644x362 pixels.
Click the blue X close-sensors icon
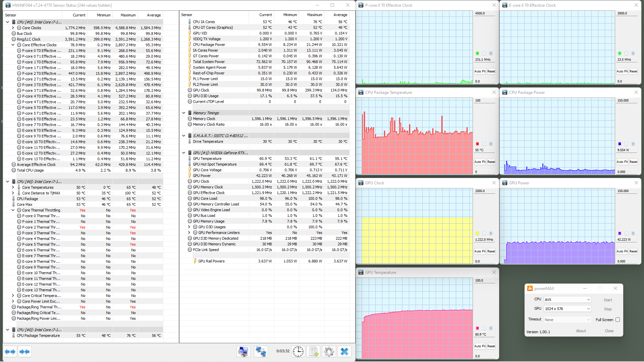344,351
